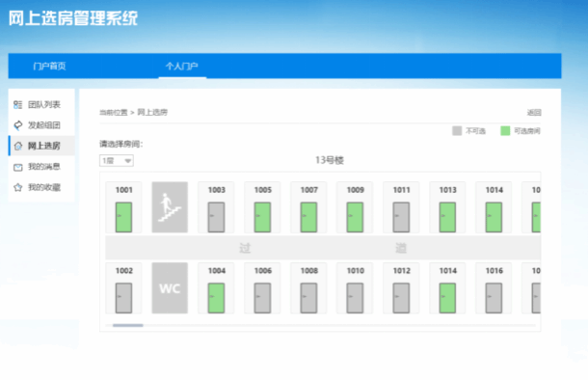Click the horizontal scrollbar thumb under rooms
The width and height of the screenshot is (588, 380).
click(x=128, y=325)
